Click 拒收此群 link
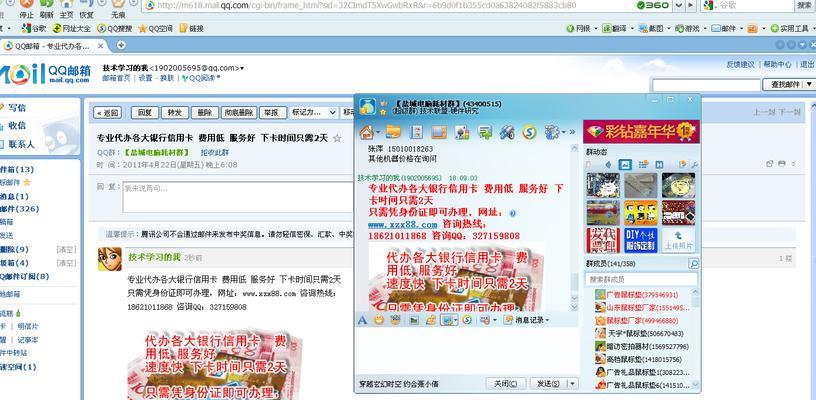This screenshot has width=816, height=400. coord(215,153)
